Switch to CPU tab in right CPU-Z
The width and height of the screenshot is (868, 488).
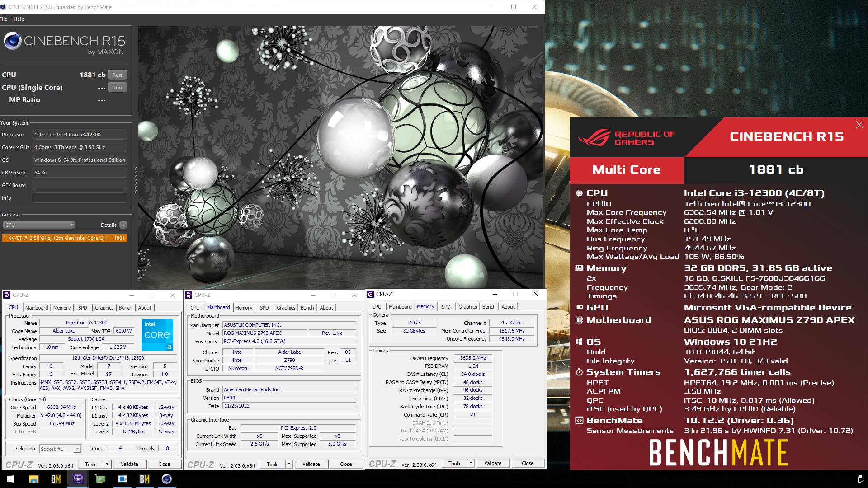coord(377,307)
